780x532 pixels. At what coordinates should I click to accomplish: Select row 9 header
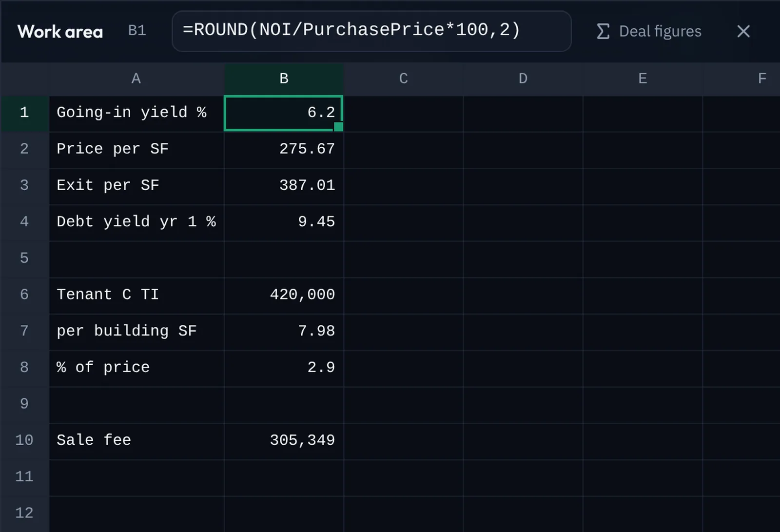coord(24,404)
